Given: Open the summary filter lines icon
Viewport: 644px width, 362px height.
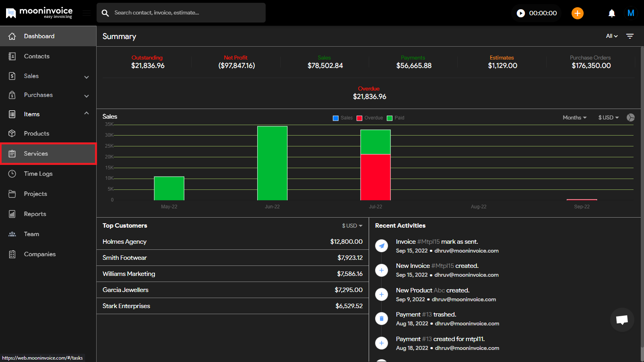Looking at the screenshot, I should [630, 36].
